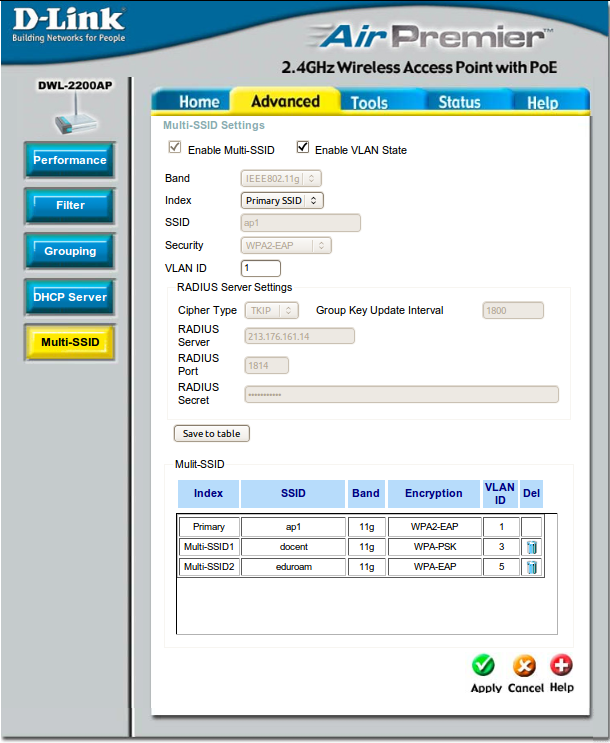Click the VLAN ID input field
This screenshot has height=743, width=610.
click(261, 268)
